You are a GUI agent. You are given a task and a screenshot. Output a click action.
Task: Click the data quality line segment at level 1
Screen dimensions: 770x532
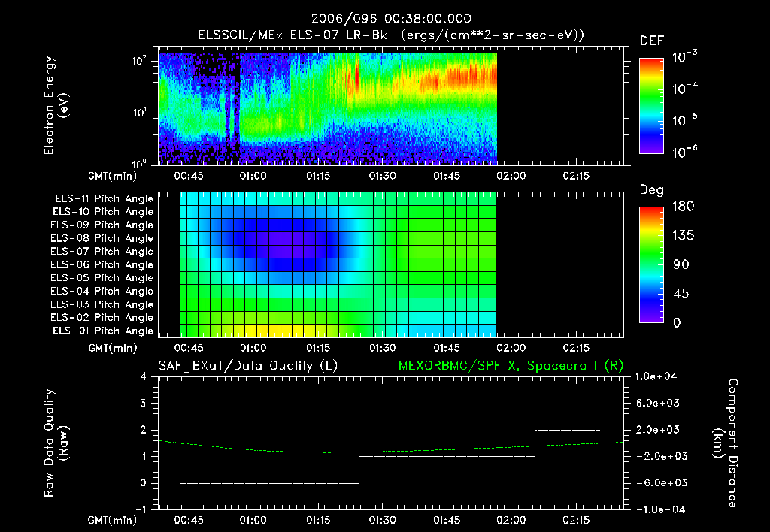point(447,456)
